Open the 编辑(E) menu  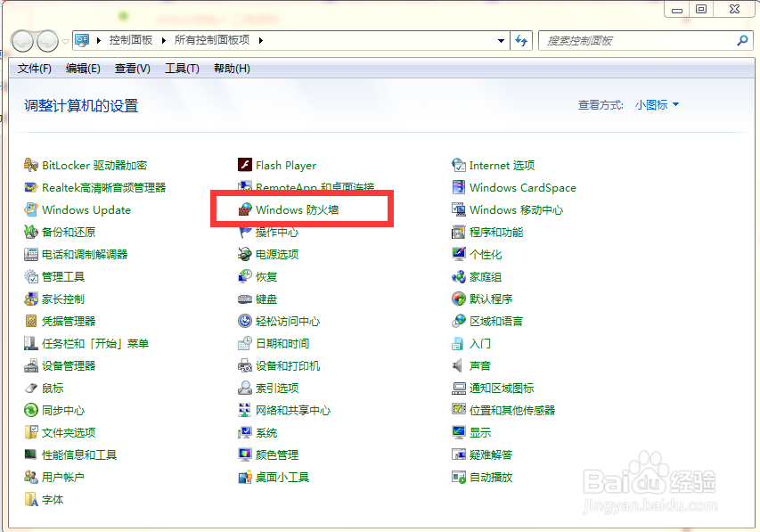[83, 69]
